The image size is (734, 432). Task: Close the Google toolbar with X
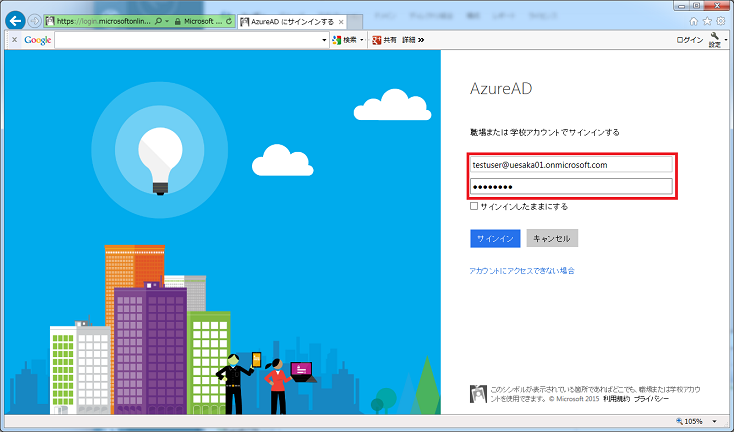click(15, 40)
